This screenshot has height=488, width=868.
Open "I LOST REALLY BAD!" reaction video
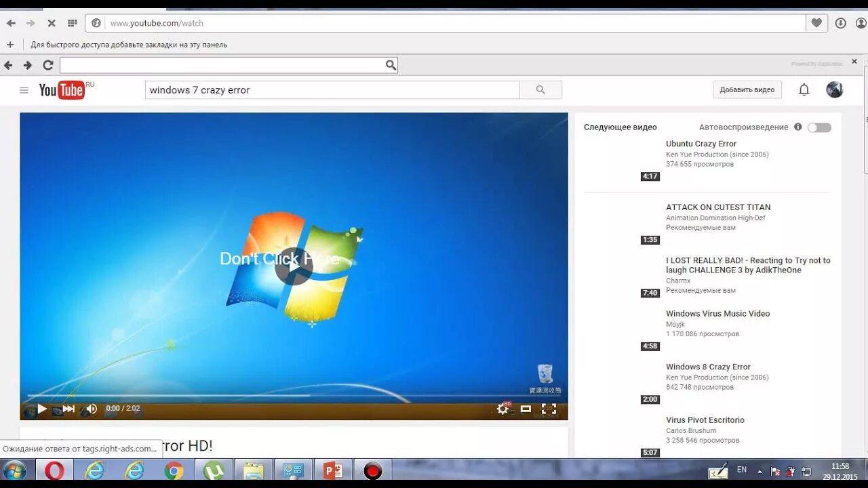(x=748, y=265)
